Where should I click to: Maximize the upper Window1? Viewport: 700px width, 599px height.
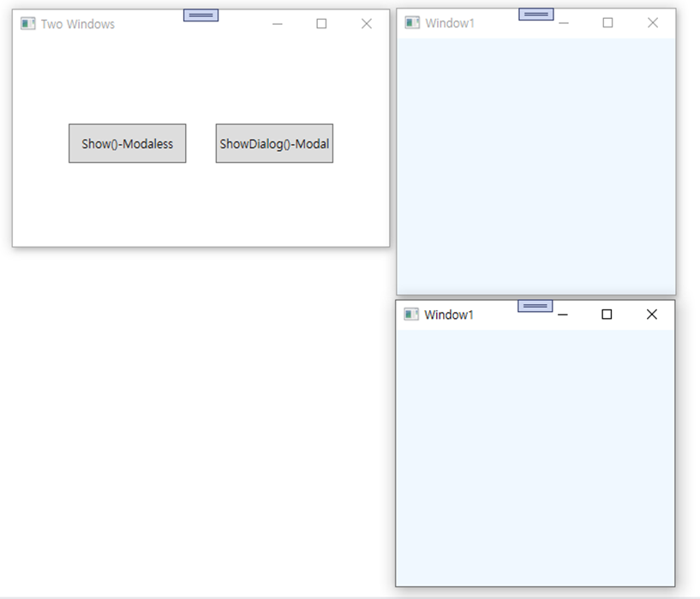pyautogui.click(x=607, y=23)
